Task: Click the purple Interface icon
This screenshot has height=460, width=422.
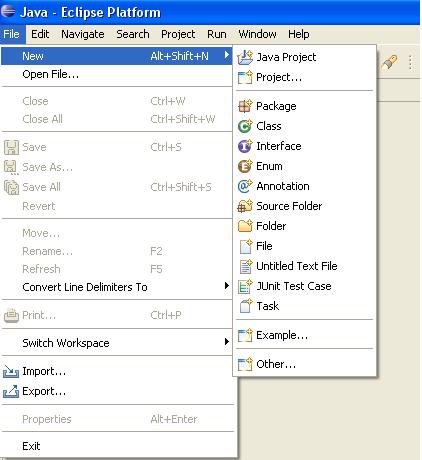Action: coord(245,146)
